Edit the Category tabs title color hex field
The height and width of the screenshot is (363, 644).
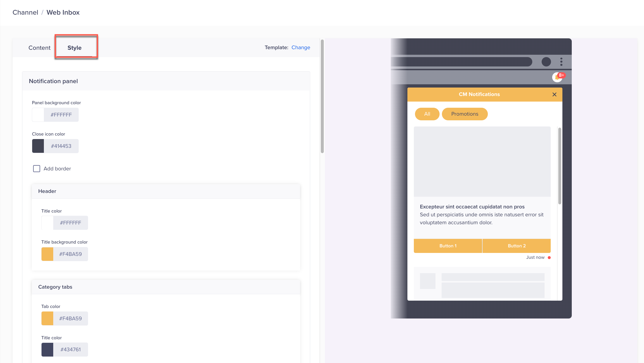(70, 350)
